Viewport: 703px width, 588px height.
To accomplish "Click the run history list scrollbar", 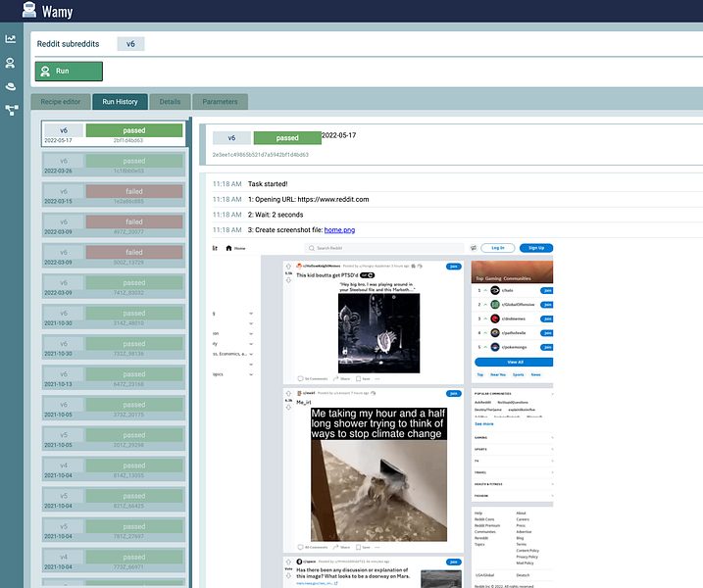I will point(190,352).
